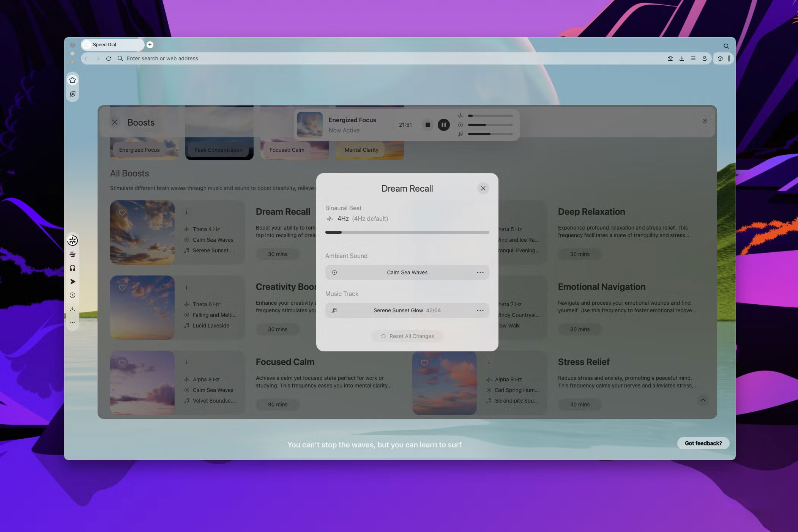Select 90 mins duration for Focused Calm

[278, 405]
